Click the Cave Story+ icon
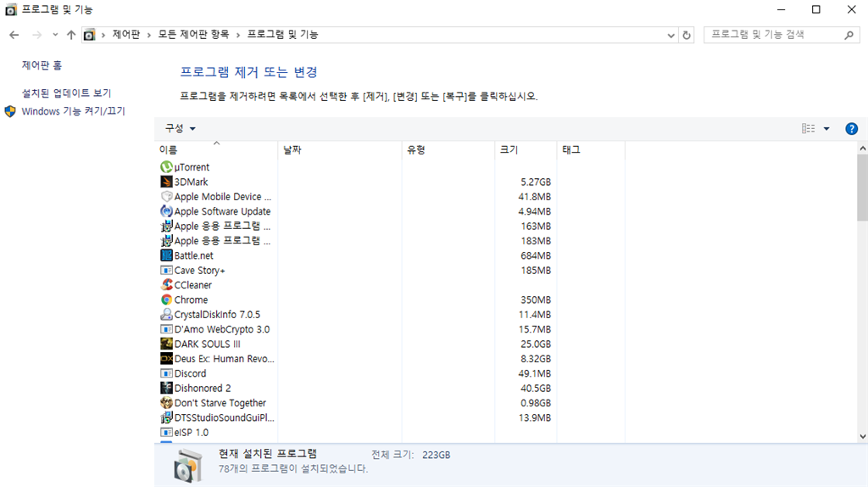Viewport: 868px width, 487px height. (x=166, y=271)
